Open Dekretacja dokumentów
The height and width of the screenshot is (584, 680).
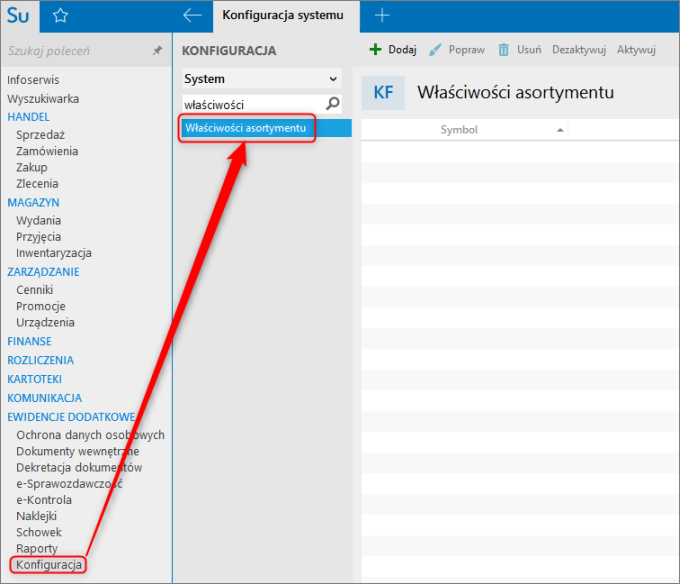pos(79,467)
